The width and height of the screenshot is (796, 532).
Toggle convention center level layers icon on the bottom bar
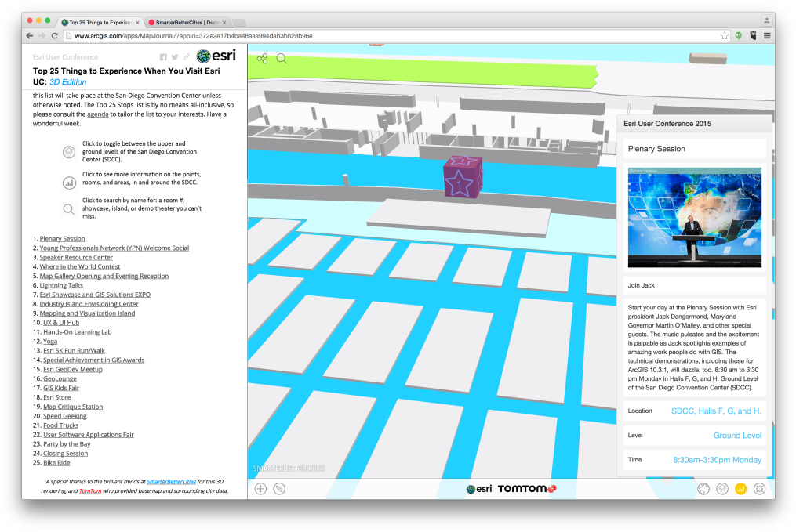pyautogui.click(x=721, y=489)
